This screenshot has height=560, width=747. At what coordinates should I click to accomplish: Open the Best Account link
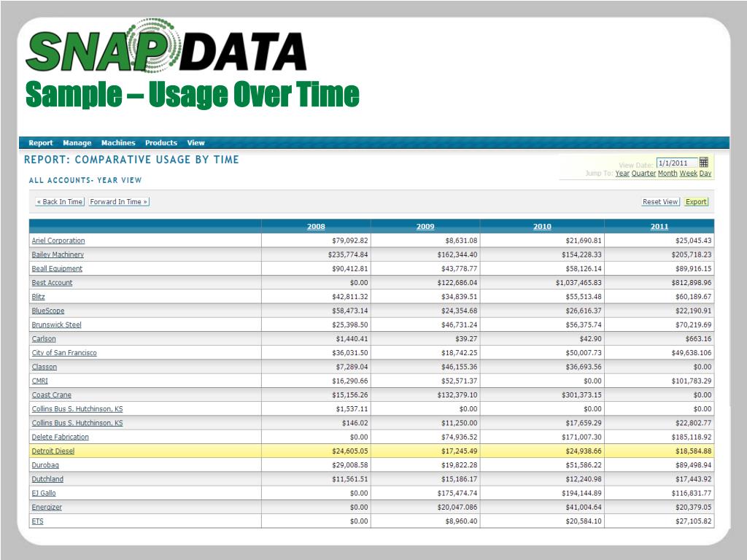[x=52, y=283]
